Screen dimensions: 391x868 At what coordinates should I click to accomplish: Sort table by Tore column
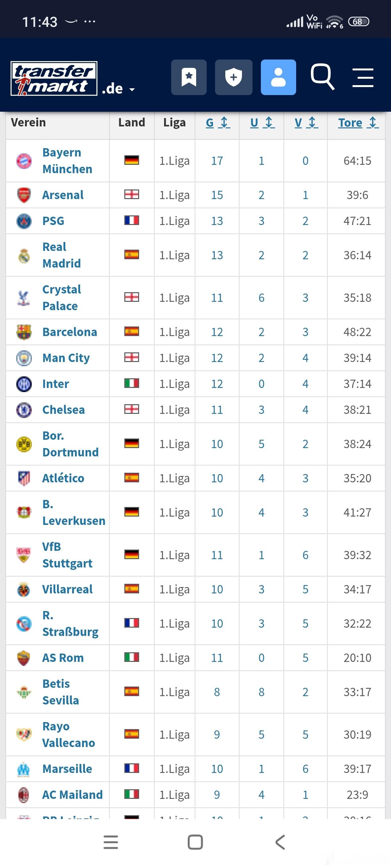[358, 123]
